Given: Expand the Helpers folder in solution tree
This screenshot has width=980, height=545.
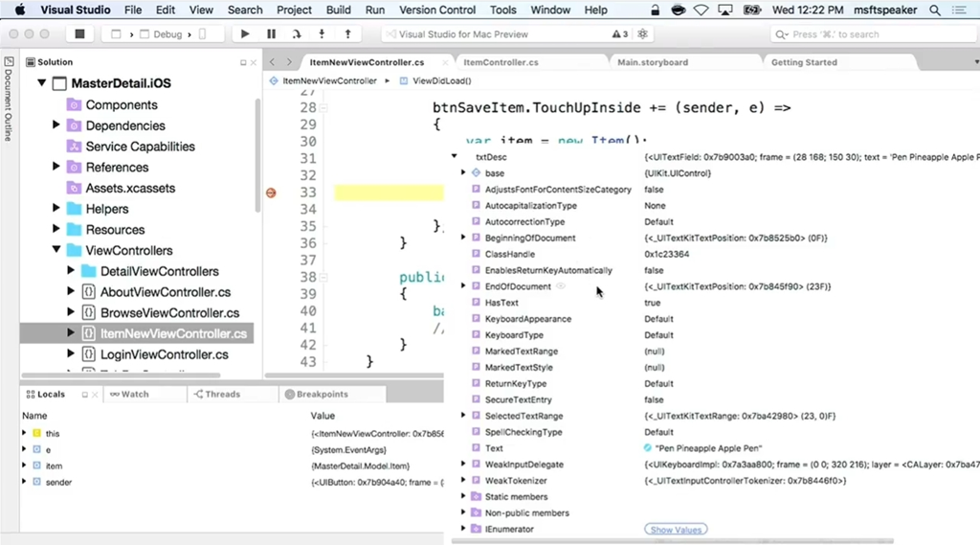Looking at the screenshot, I should pos(56,209).
